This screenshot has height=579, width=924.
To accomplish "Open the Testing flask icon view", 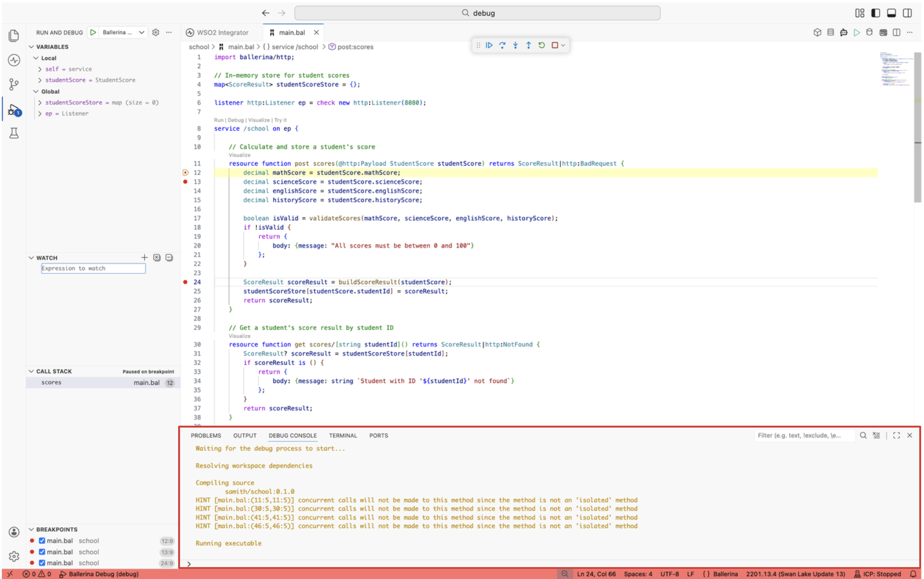I will click(14, 133).
